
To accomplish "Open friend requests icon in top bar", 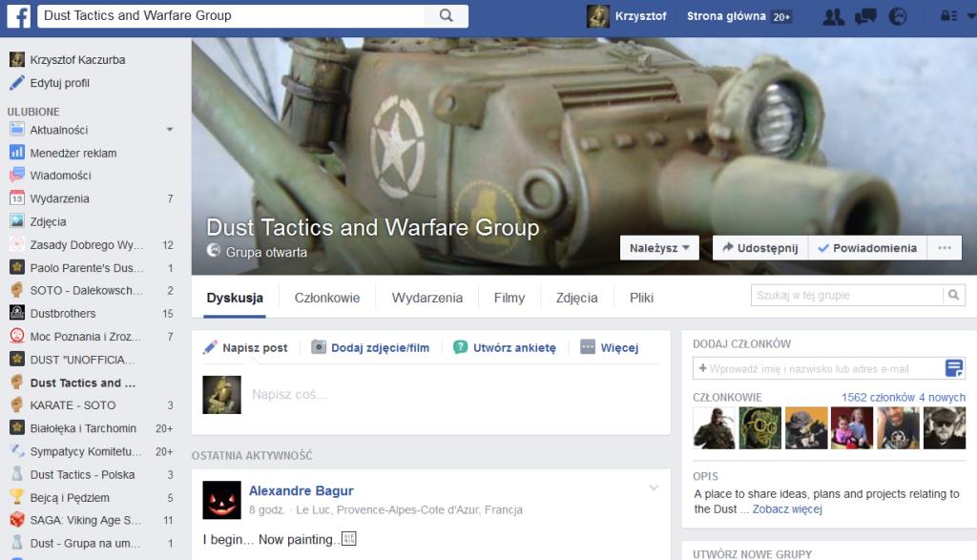I will click(x=833, y=17).
